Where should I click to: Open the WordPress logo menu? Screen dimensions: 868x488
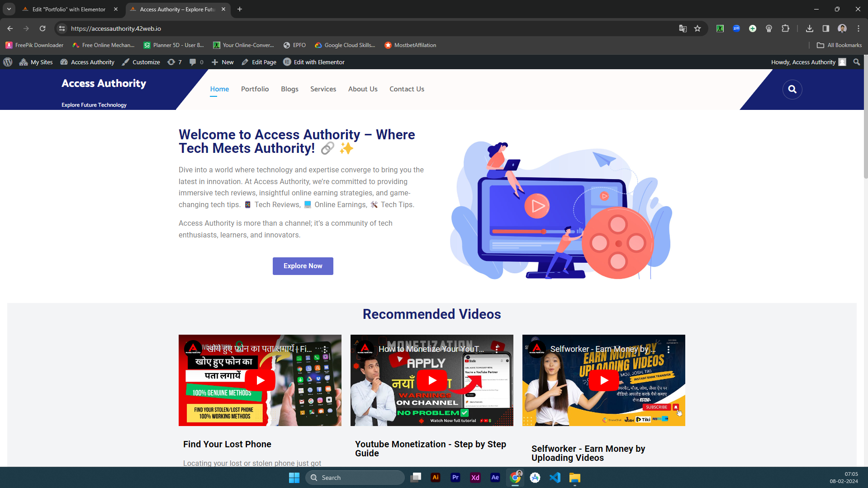pos(8,62)
